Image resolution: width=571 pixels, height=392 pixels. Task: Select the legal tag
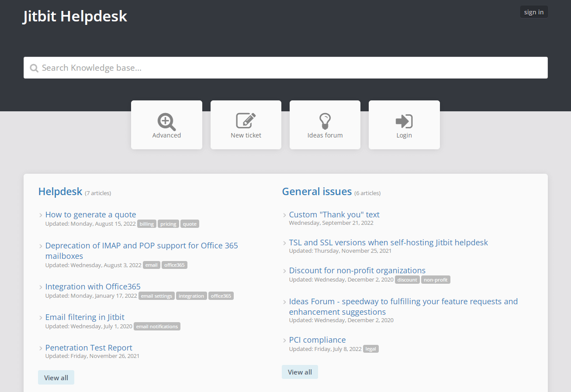(371, 349)
